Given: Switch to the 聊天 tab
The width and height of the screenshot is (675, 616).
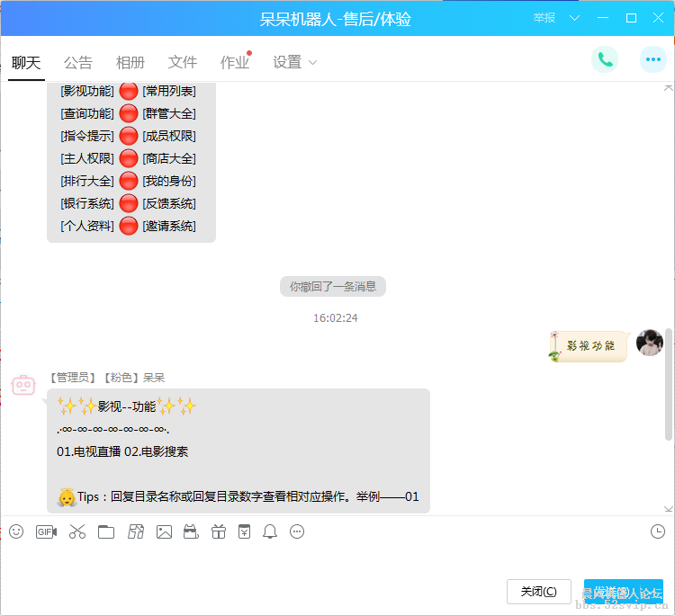Looking at the screenshot, I should (x=26, y=63).
